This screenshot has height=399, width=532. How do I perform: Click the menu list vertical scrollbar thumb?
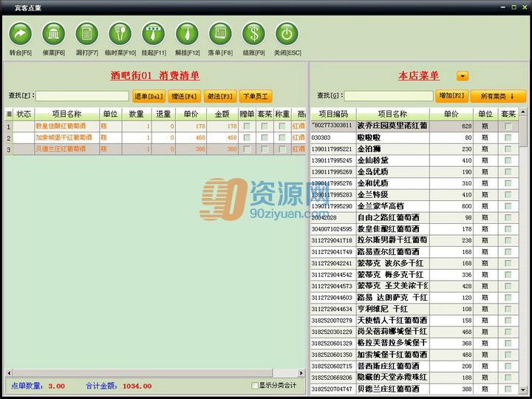(523, 131)
